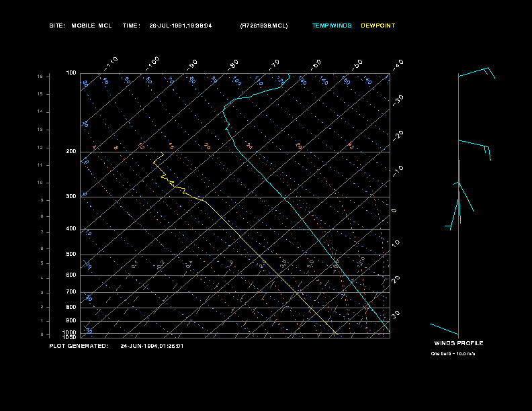Click height scale value 4 at far left
Screen dimensions: 532x411
tap(42, 278)
